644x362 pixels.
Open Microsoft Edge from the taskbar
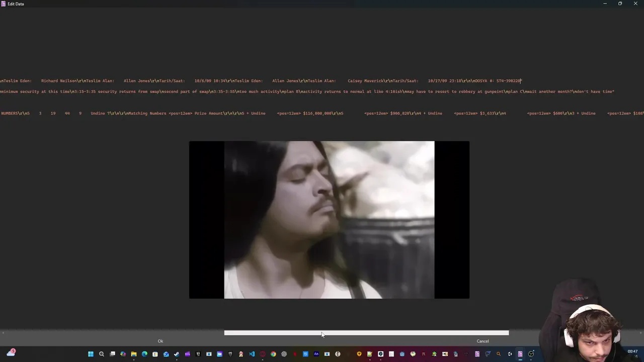tap(144, 354)
